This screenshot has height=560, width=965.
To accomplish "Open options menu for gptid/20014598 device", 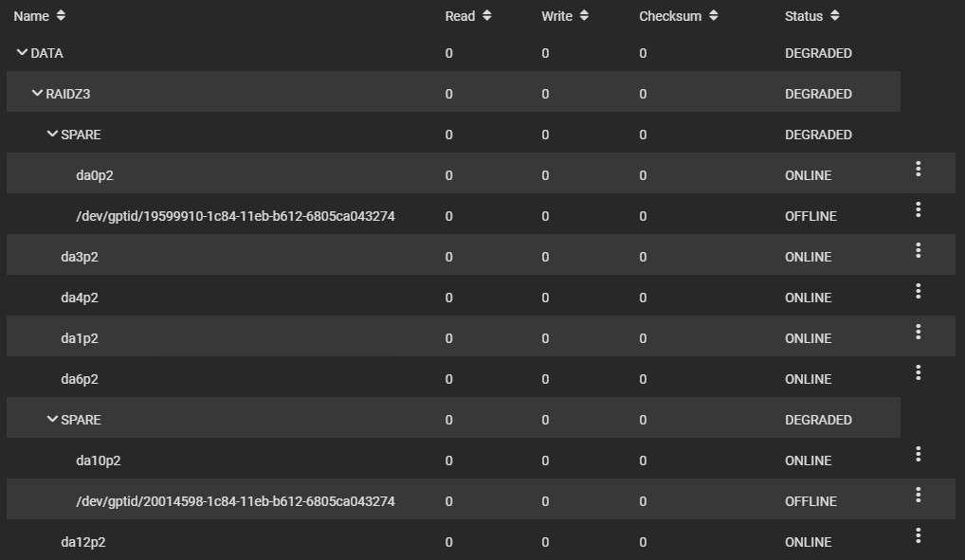I will tap(918, 495).
